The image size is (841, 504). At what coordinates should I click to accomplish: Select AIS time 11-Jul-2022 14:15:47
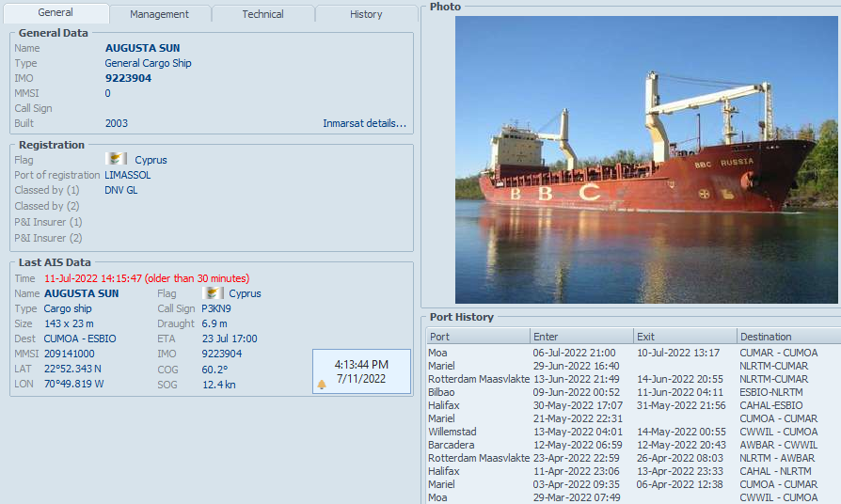point(93,279)
